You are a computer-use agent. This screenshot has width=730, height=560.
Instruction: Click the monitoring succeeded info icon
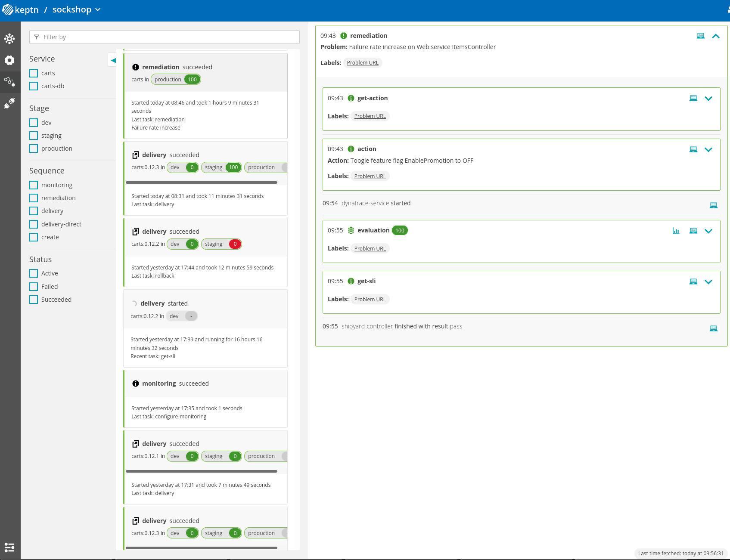(136, 384)
